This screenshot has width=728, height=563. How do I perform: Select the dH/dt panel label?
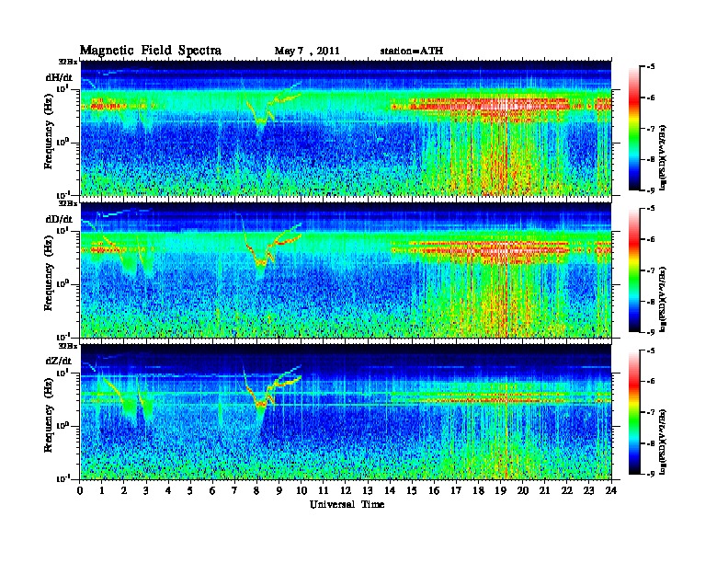pyautogui.click(x=59, y=77)
